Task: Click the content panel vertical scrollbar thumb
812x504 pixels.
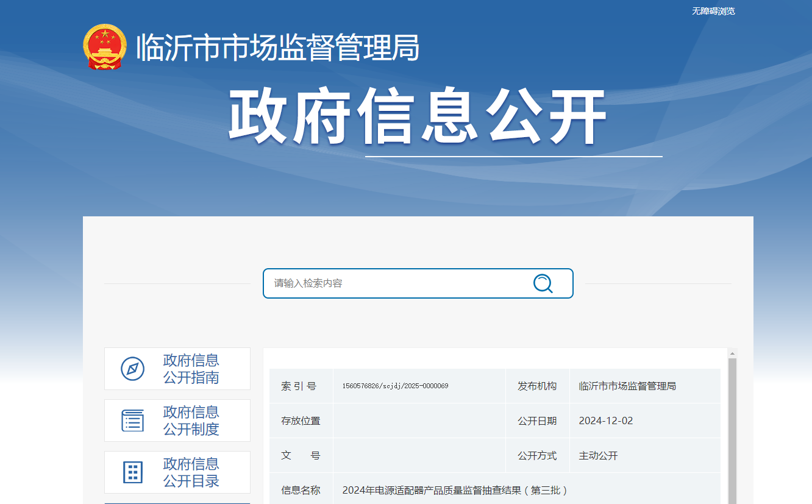Action: (732, 431)
